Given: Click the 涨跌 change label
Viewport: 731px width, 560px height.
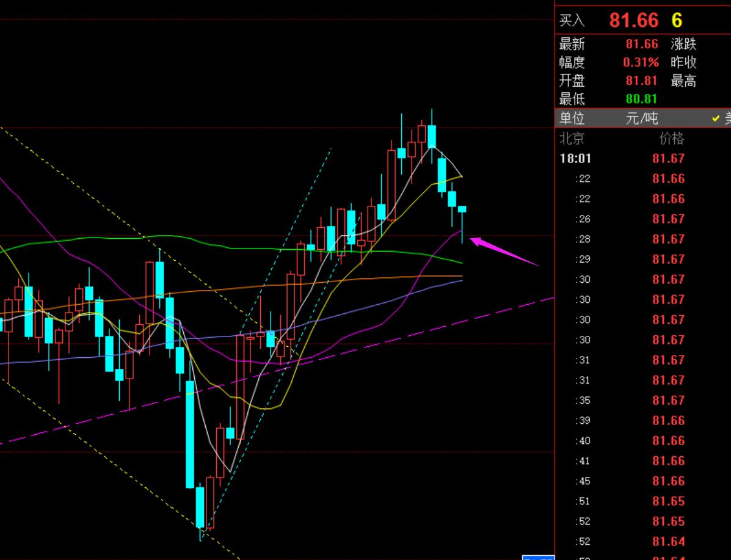Looking at the screenshot, I should point(684,45).
